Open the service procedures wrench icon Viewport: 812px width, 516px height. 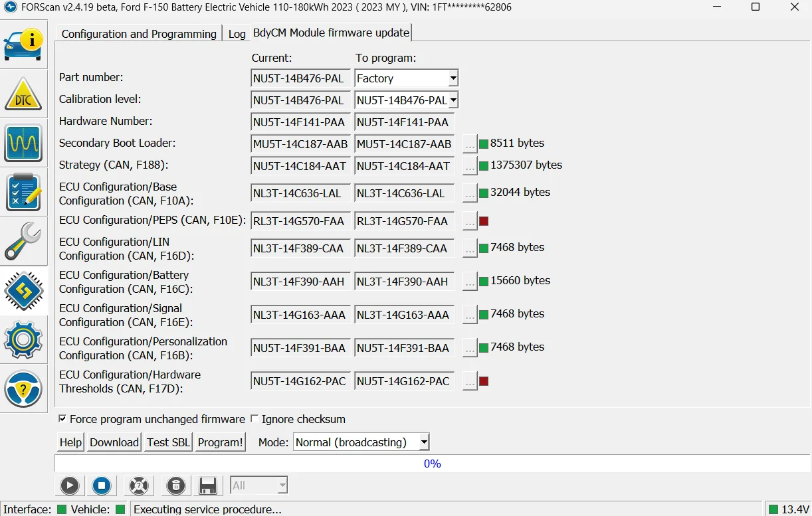pyautogui.click(x=24, y=241)
